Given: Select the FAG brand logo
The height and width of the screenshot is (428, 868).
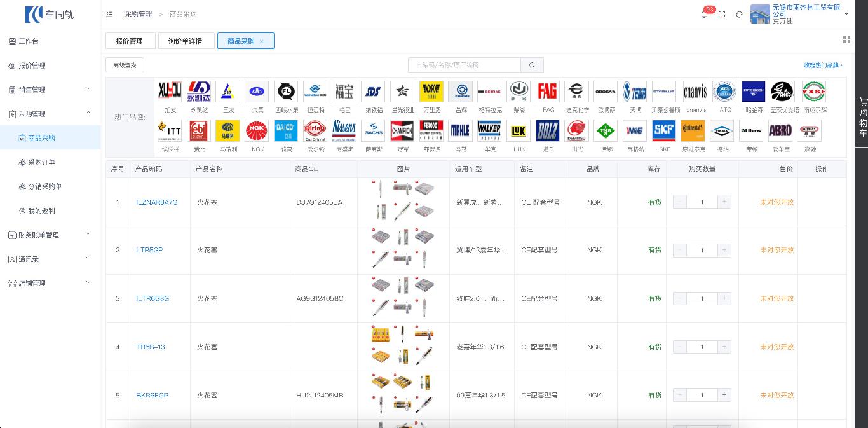Looking at the screenshot, I should [x=547, y=92].
